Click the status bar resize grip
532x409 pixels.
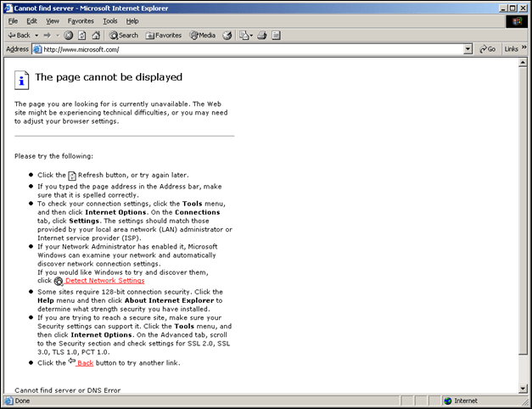point(525,402)
